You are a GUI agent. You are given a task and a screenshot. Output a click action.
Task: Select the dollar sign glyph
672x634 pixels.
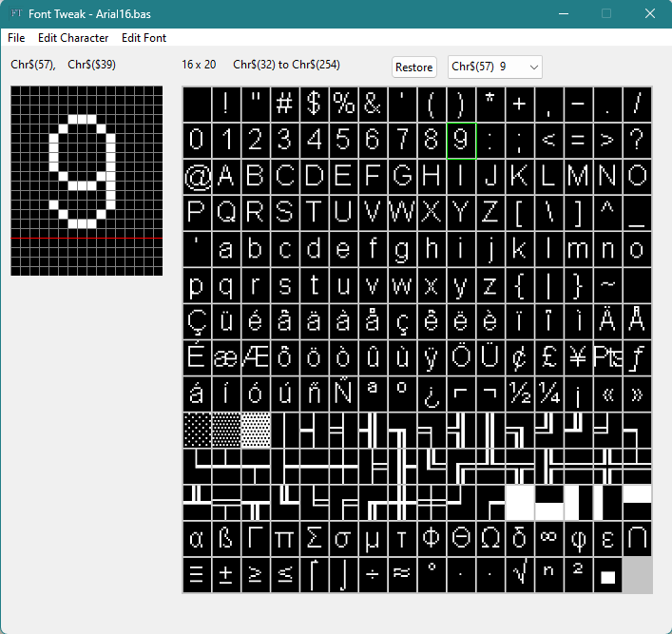click(314, 104)
